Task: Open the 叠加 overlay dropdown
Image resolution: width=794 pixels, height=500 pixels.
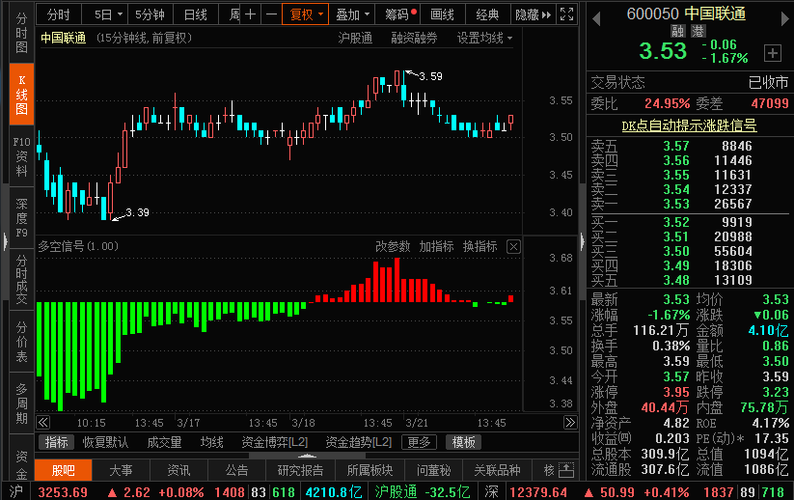Action: pos(352,15)
